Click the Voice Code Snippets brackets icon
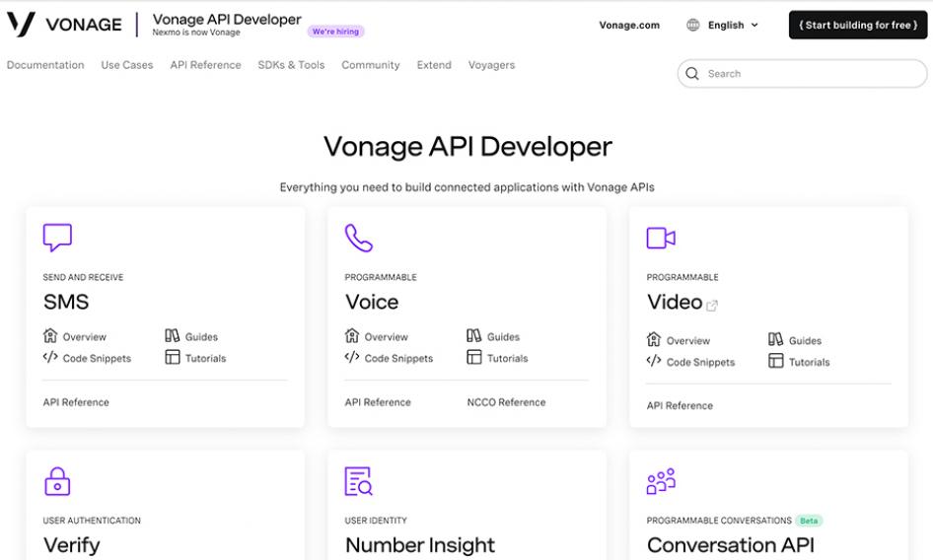The width and height of the screenshot is (933, 560). click(352, 357)
